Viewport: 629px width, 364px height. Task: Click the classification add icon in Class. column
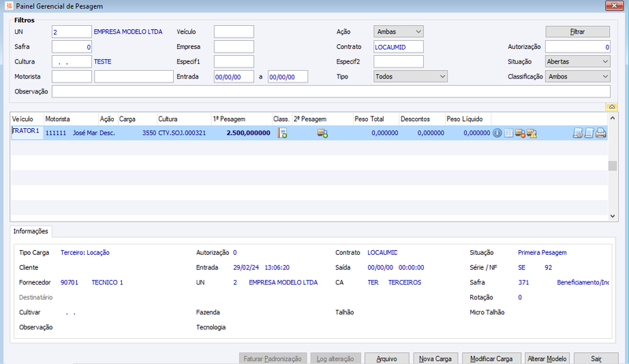tap(282, 133)
